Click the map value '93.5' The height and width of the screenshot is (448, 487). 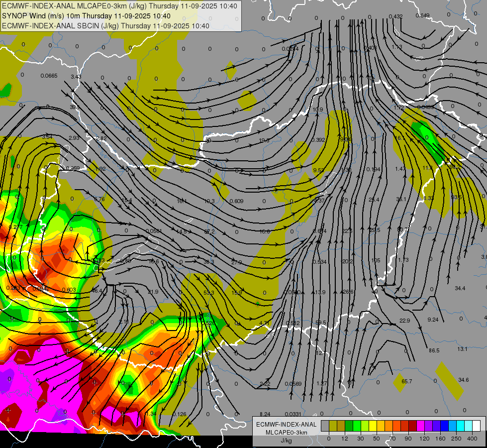(456, 198)
